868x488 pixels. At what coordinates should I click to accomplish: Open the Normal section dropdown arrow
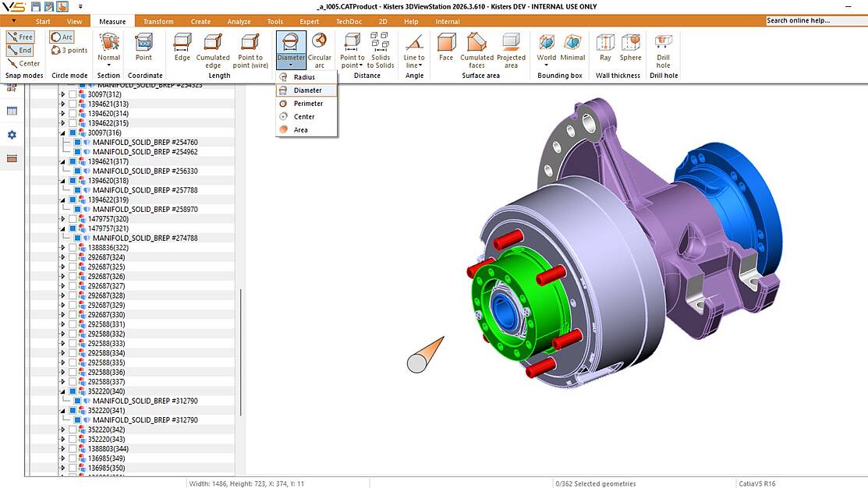tap(109, 65)
